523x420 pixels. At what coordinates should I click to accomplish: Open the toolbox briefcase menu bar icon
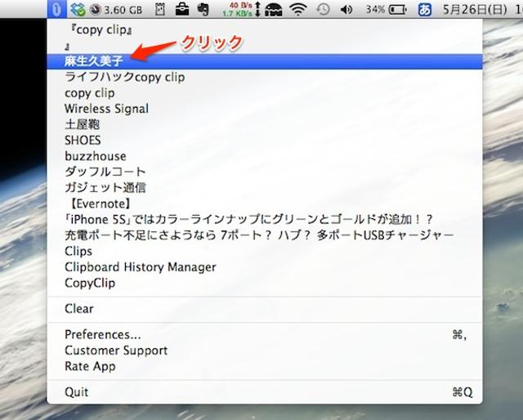181,9
